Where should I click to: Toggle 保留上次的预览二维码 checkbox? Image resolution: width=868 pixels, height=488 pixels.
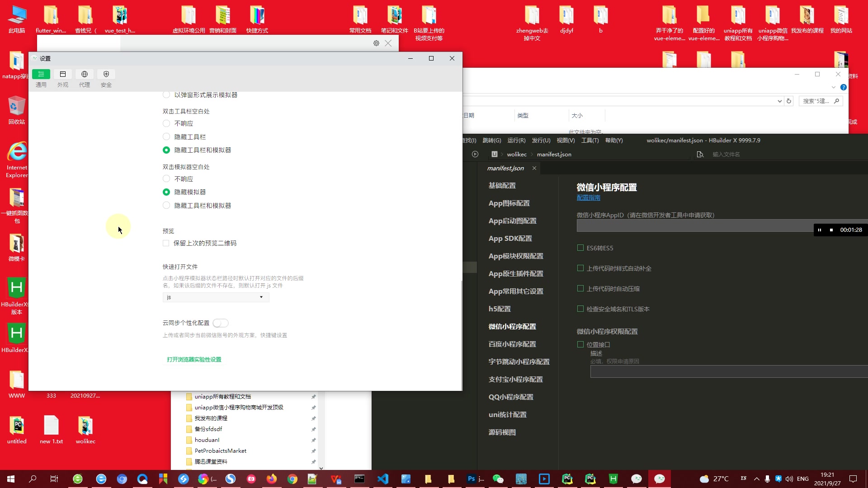pos(166,243)
